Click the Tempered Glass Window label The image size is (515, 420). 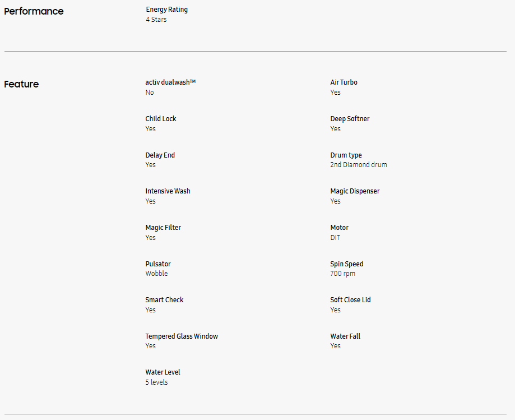182,336
